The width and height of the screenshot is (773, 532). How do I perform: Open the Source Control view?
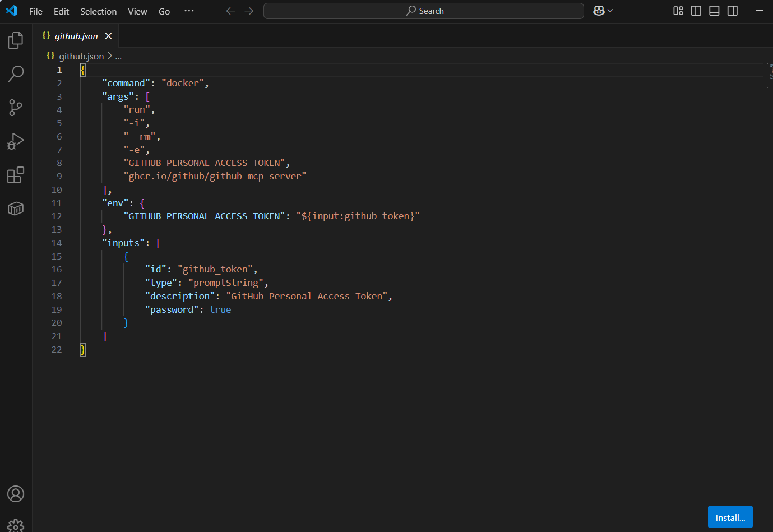pos(16,107)
